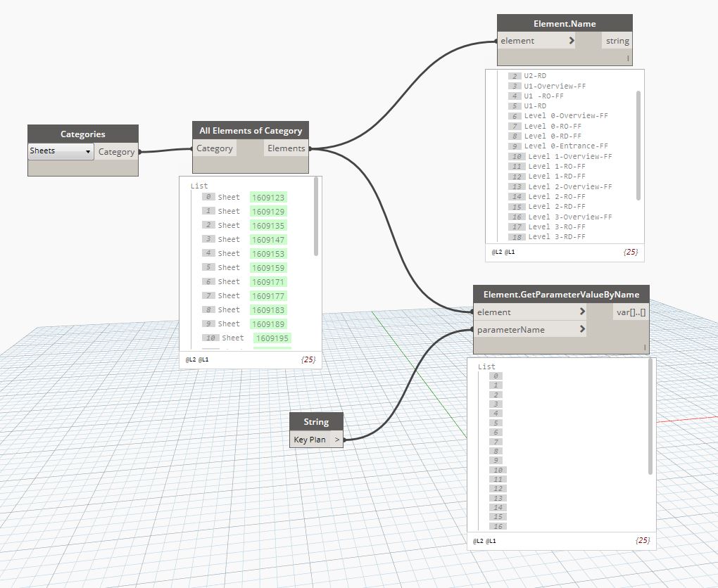Click the Category input port of All Elements of Category
Viewport: 718px width, 588px height.
[x=215, y=148]
